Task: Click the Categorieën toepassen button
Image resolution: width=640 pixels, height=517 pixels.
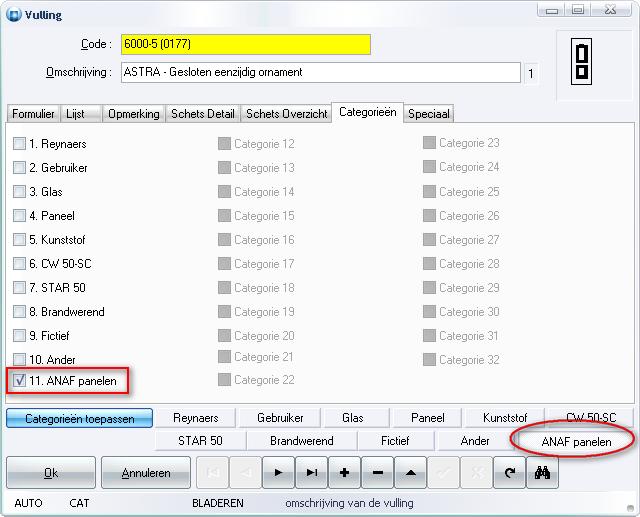Action: click(x=80, y=418)
